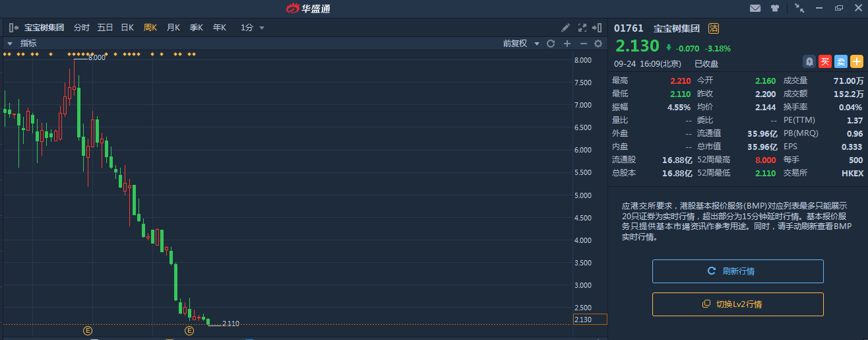Viewport: 868px width, 340px height.
Task: Open the 1分 minute interval dropdown
Action: [253, 28]
